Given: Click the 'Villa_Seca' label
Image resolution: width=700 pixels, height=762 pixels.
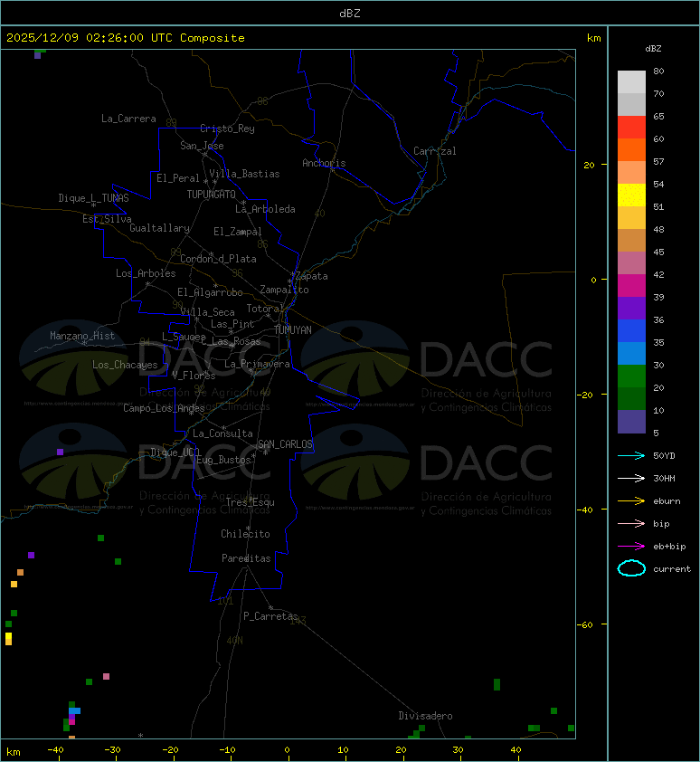Looking at the screenshot, I should [207, 312].
